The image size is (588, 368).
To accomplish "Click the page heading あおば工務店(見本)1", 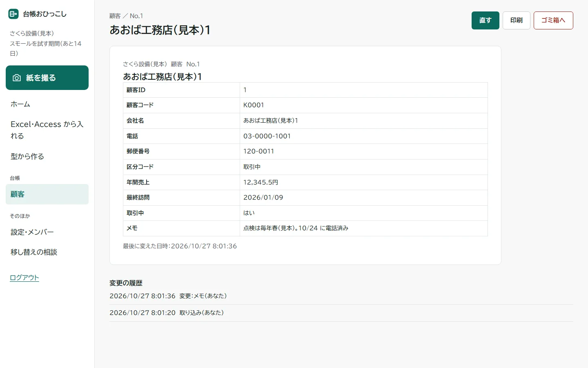I will (x=160, y=30).
